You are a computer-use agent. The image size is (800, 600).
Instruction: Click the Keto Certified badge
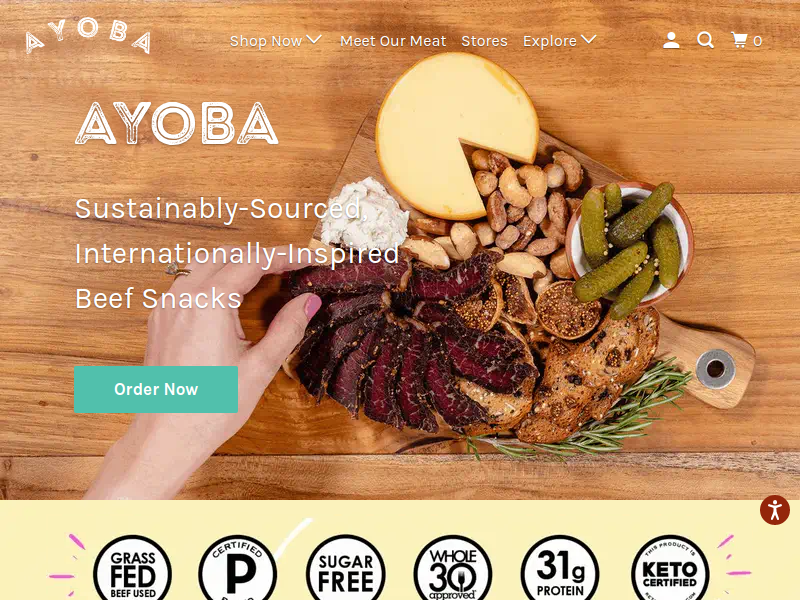(670, 570)
